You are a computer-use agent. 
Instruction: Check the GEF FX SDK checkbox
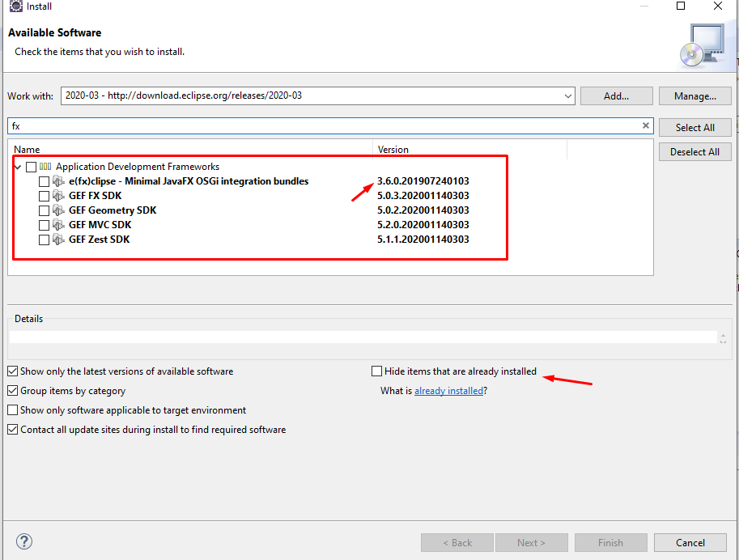44,196
